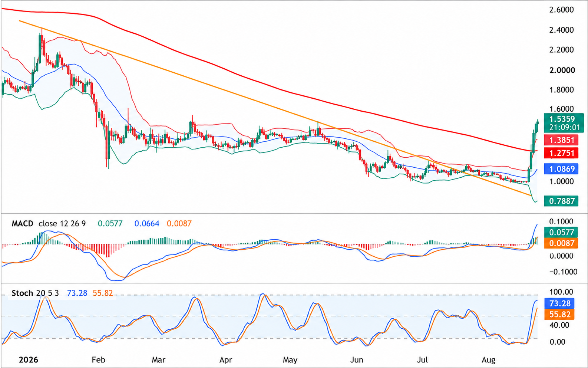Select the orange 0.0087 MACD axis tag
The image size is (588, 368).
coord(561,243)
